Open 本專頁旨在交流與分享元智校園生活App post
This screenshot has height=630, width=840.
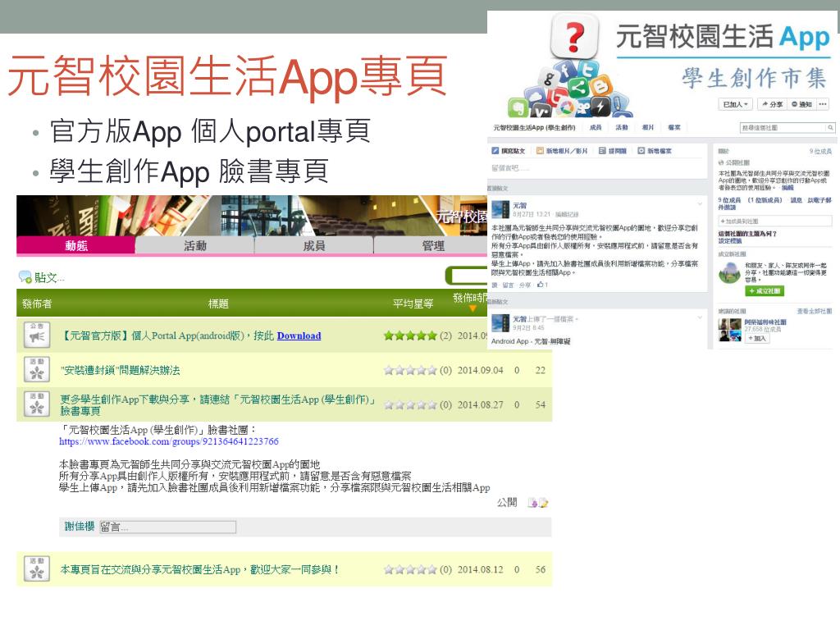[x=199, y=569]
